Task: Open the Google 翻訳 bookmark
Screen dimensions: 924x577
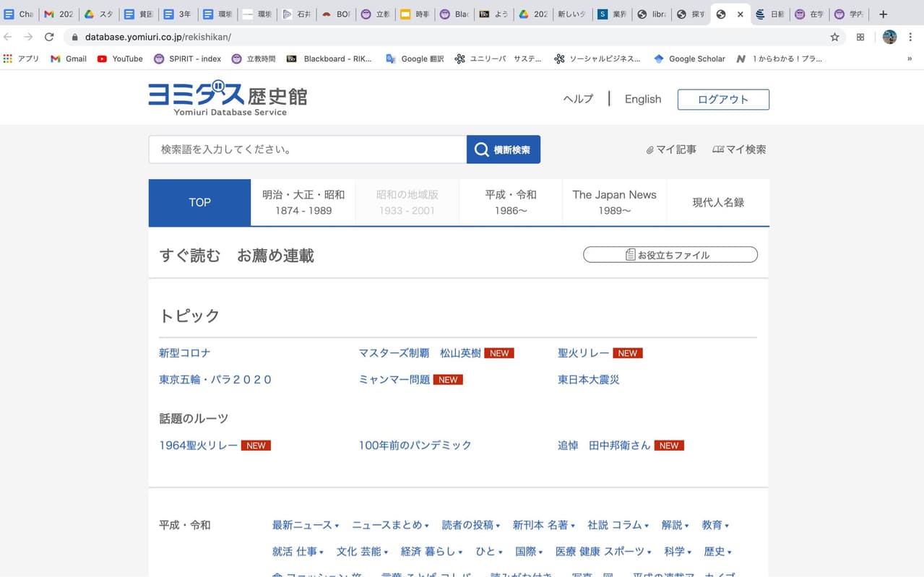Action: 415,58
